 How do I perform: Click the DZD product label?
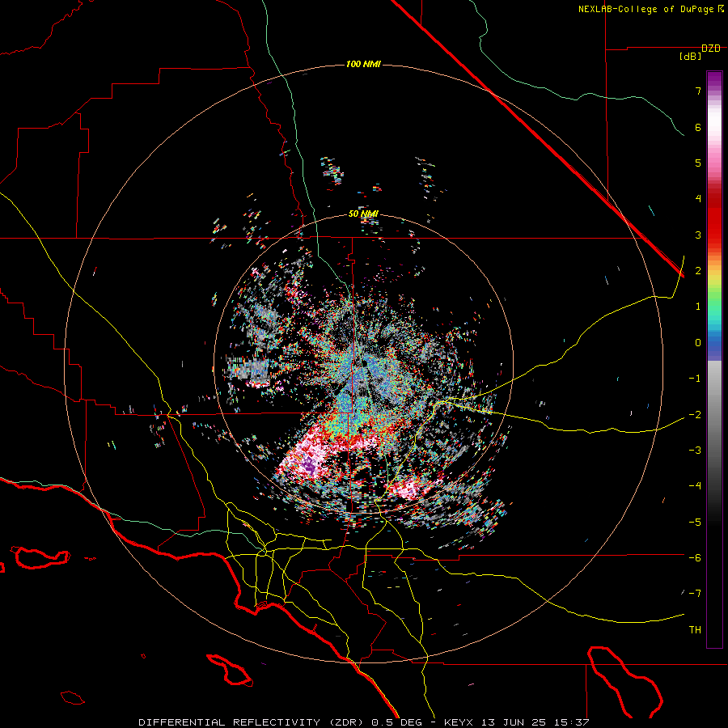[711, 49]
